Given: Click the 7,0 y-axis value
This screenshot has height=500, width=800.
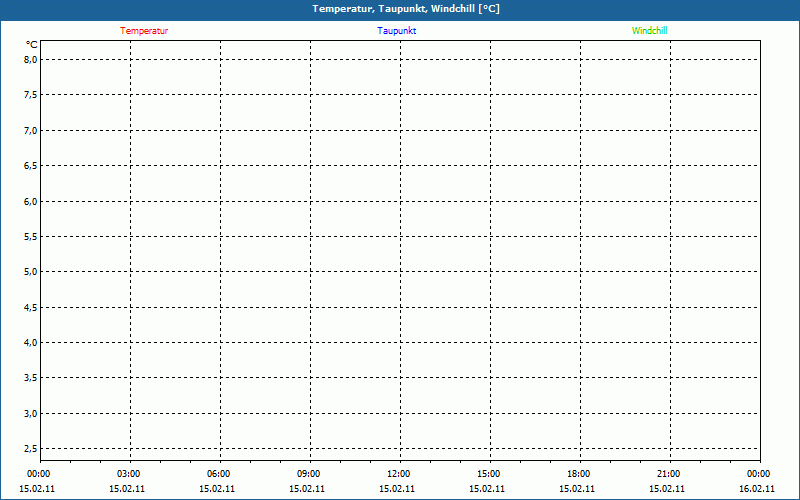Looking at the screenshot, I should tap(31, 131).
